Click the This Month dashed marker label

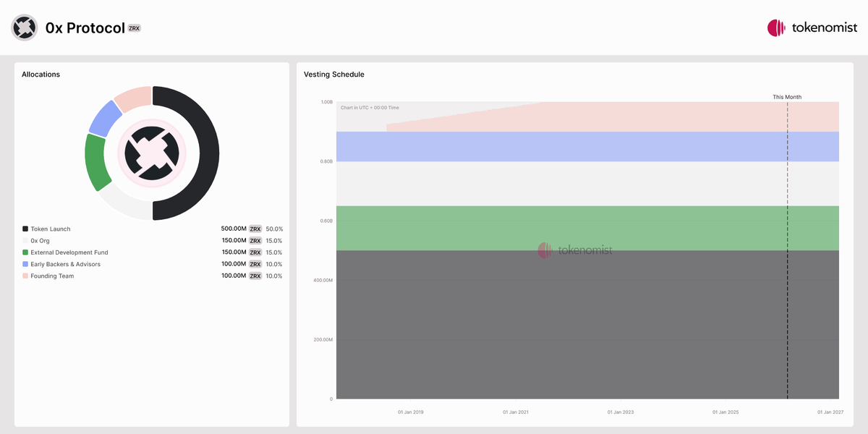[787, 97]
